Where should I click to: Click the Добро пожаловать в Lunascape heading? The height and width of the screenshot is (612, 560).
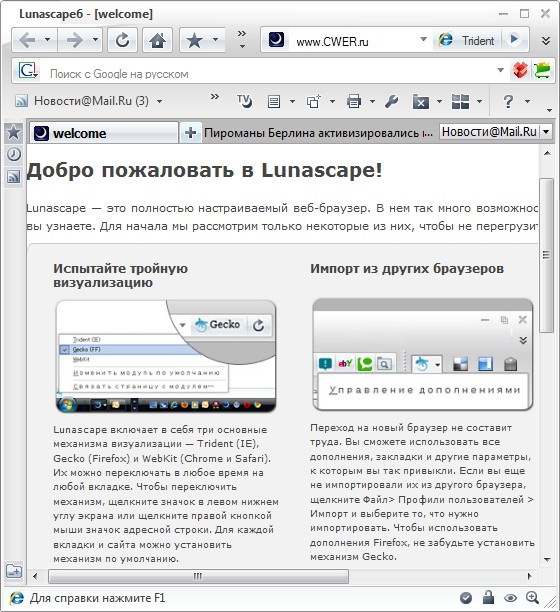[x=204, y=170]
